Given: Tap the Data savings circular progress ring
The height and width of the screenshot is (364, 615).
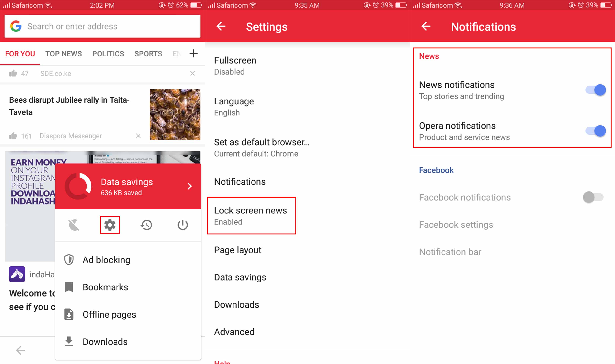Looking at the screenshot, I should [78, 186].
